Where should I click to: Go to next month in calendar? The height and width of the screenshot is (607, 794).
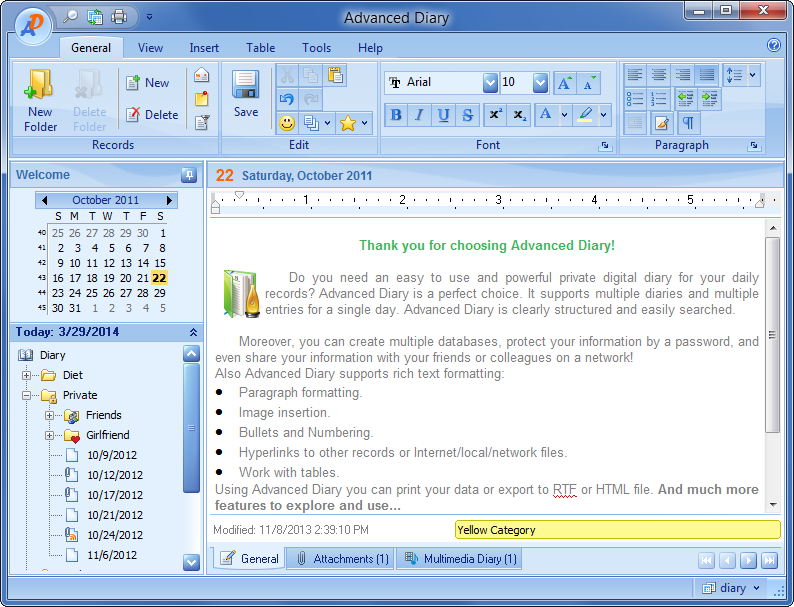(169, 200)
